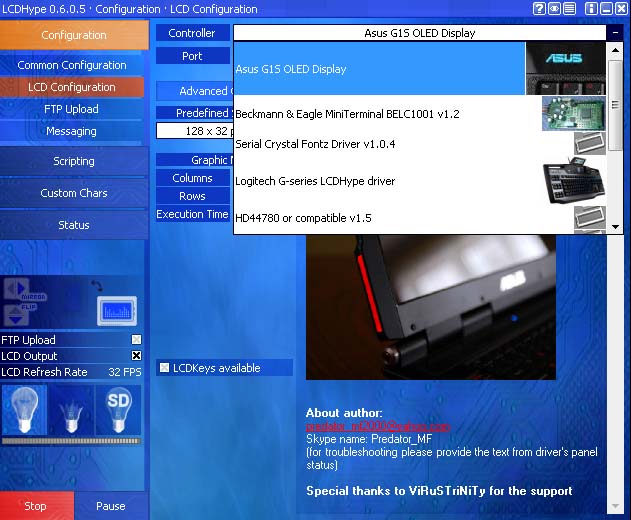
Task: Click the HD44780 LCD module icon
Action: 590,218
